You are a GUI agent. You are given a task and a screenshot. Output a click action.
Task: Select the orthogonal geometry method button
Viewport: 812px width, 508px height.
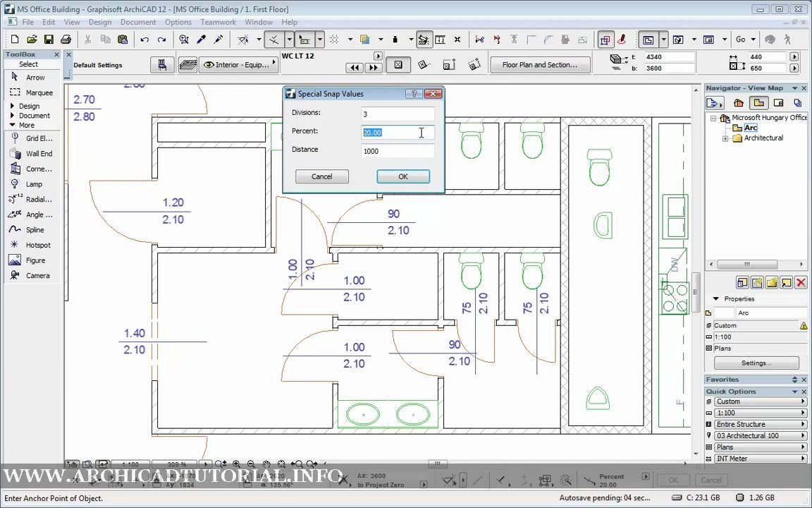[x=398, y=65]
